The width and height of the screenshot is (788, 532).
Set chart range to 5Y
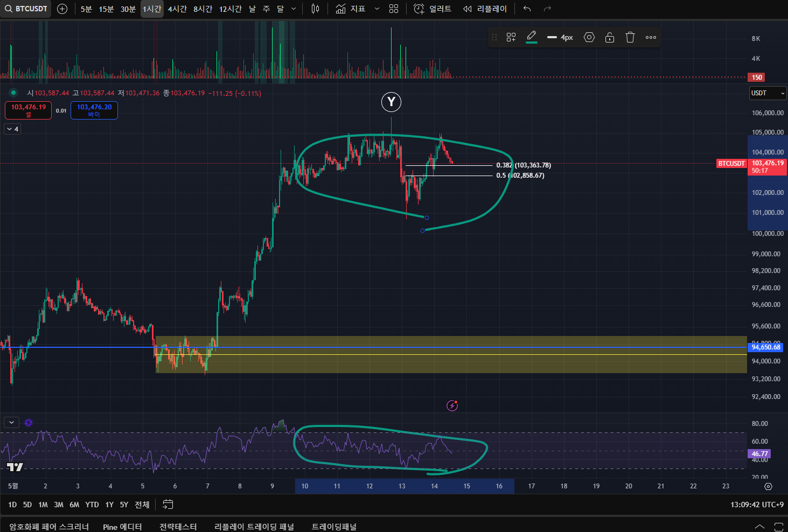coord(124,505)
